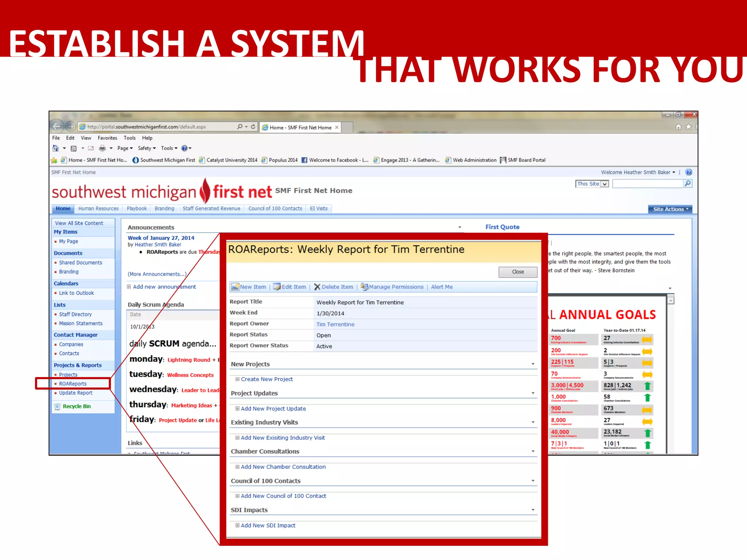The image size is (747, 560).
Task: Click the Favorites star icon on bookmarks bar
Action: pos(54,160)
